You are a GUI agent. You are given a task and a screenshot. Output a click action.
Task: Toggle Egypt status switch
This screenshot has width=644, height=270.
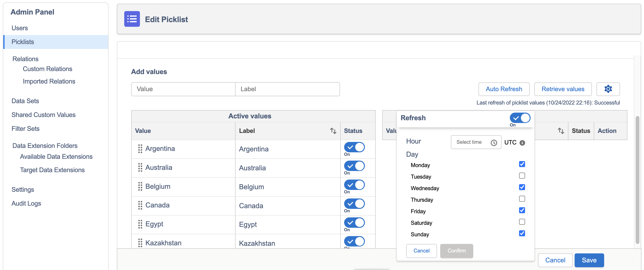coord(354,223)
